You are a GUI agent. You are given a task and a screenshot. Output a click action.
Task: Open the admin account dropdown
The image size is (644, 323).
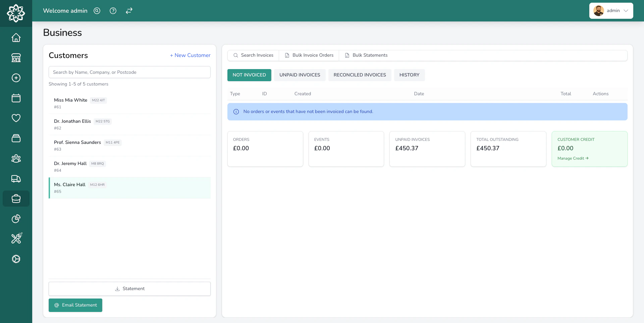[611, 11]
